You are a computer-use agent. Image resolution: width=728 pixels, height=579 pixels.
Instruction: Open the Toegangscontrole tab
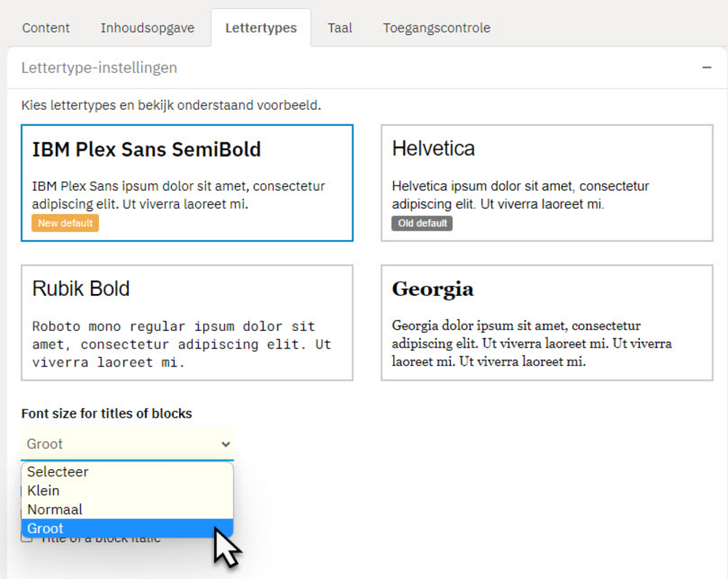point(436,28)
